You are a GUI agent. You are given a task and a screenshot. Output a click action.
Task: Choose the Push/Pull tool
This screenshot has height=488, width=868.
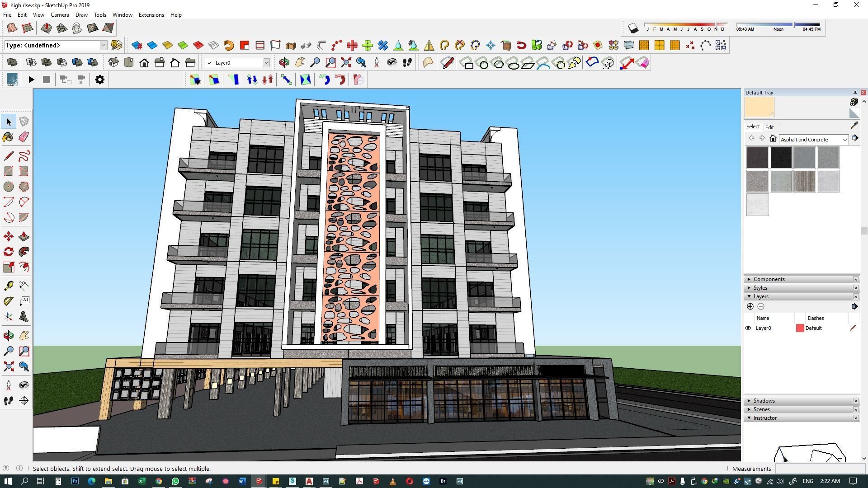point(24,236)
